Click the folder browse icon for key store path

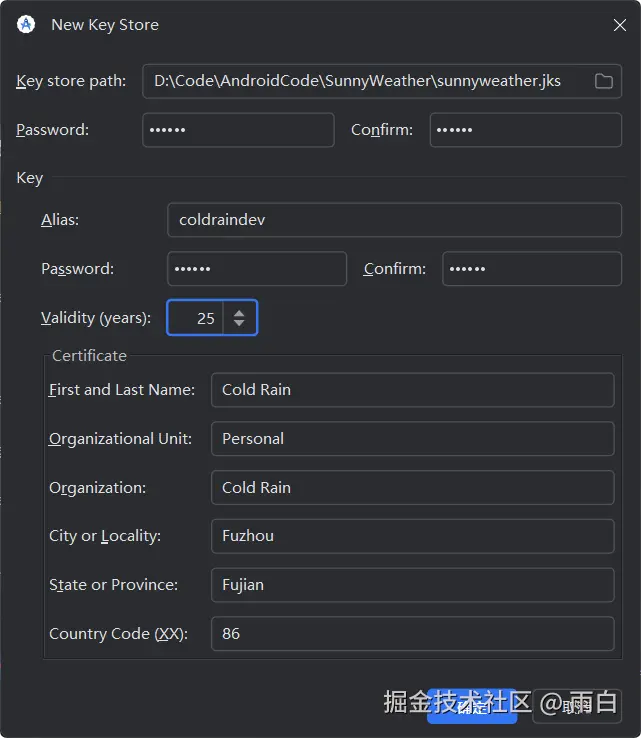click(603, 81)
